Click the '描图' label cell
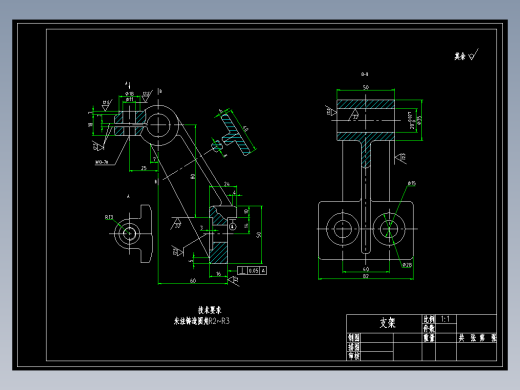Viewport: 520px width, 390px height. 354,347
